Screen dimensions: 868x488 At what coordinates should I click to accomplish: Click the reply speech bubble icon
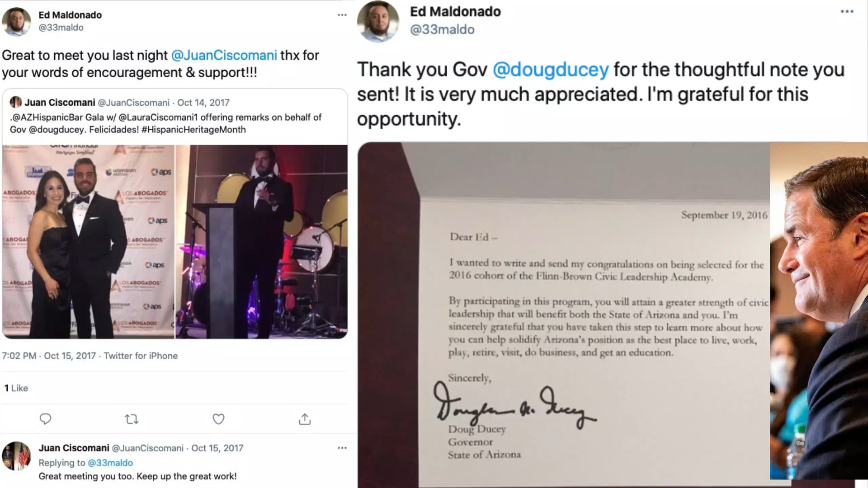45,419
